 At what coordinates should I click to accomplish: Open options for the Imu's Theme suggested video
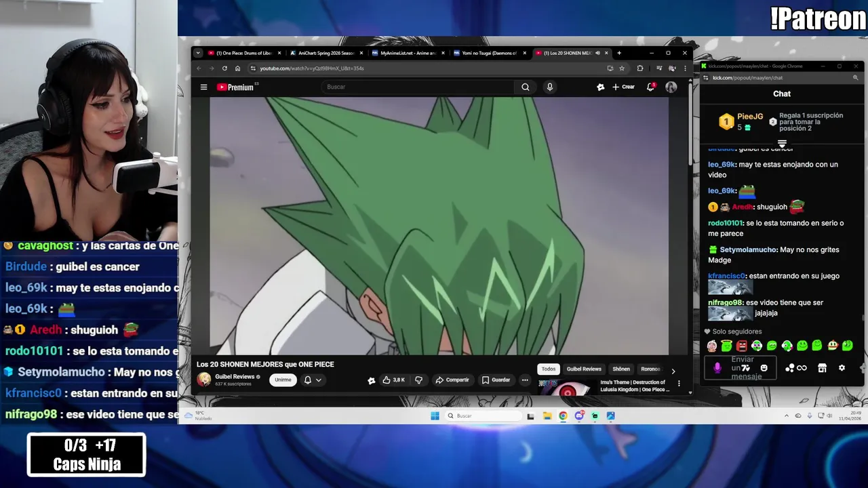point(679,384)
